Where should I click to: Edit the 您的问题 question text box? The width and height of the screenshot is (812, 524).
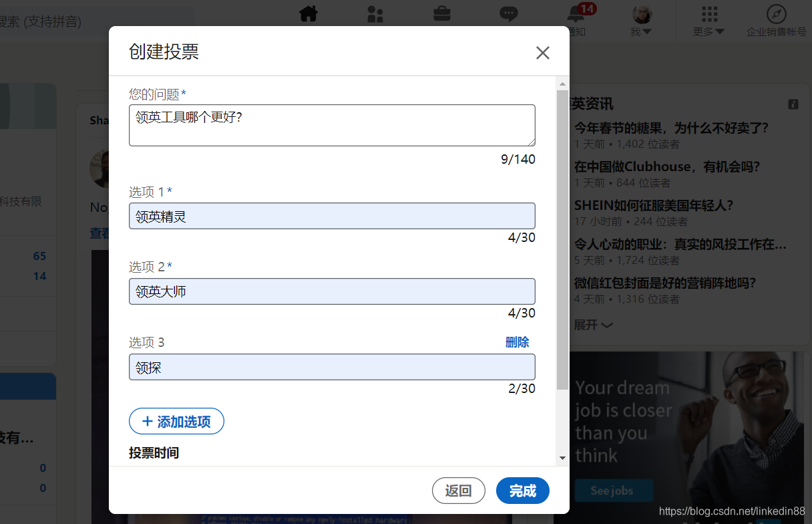coord(332,125)
